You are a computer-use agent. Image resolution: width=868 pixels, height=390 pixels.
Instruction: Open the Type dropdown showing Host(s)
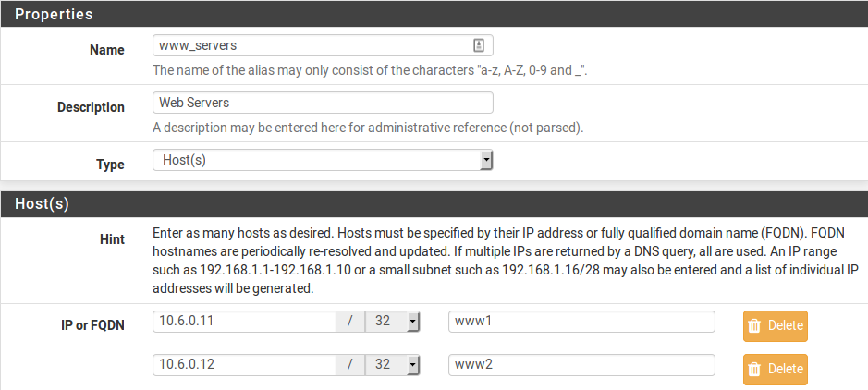click(x=323, y=160)
